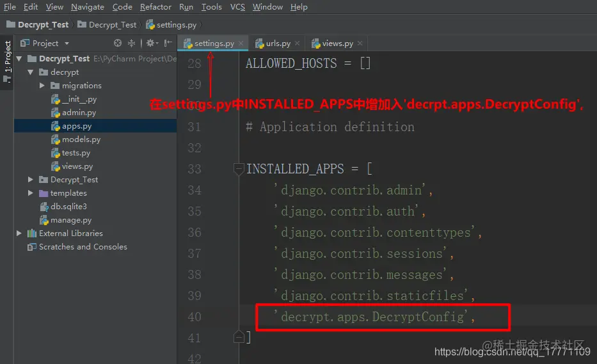The height and width of the screenshot is (364, 597).
Task: Click 'django.contrib.staticfiles' text in editor
Action: tap(370, 296)
